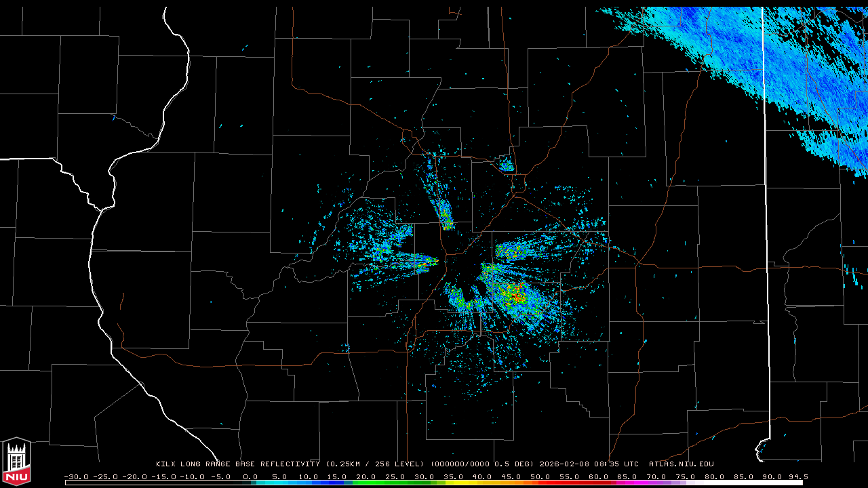Click the NIU castle logo
This screenshot has width=868, height=488.
click(16, 461)
